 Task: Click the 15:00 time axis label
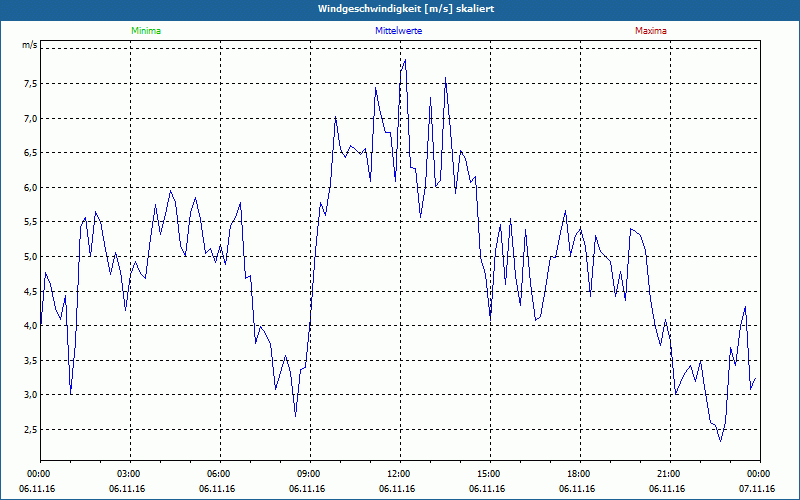tap(490, 474)
